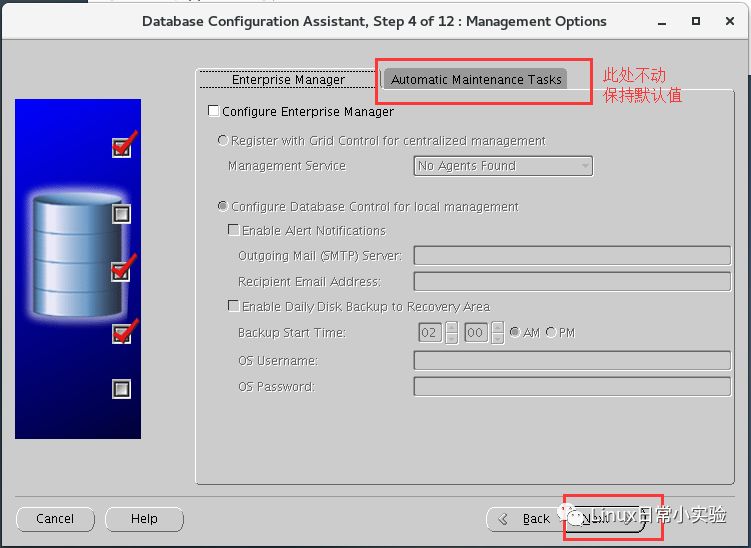Minimize the Database Configuration Assistant window

point(662,22)
